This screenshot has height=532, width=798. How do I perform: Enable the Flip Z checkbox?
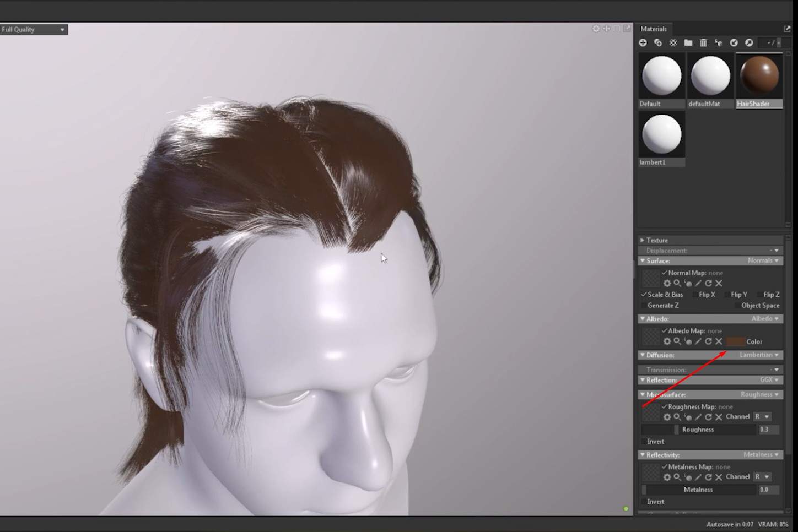(x=759, y=295)
